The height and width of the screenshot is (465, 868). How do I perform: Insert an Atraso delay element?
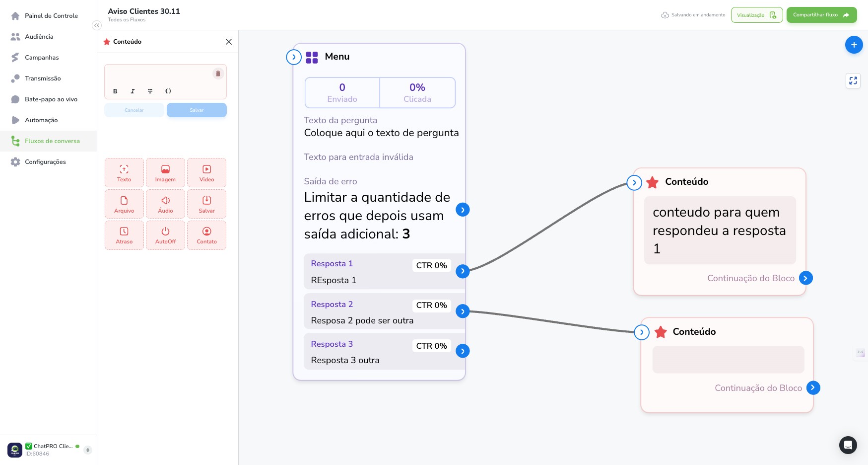pos(124,235)
